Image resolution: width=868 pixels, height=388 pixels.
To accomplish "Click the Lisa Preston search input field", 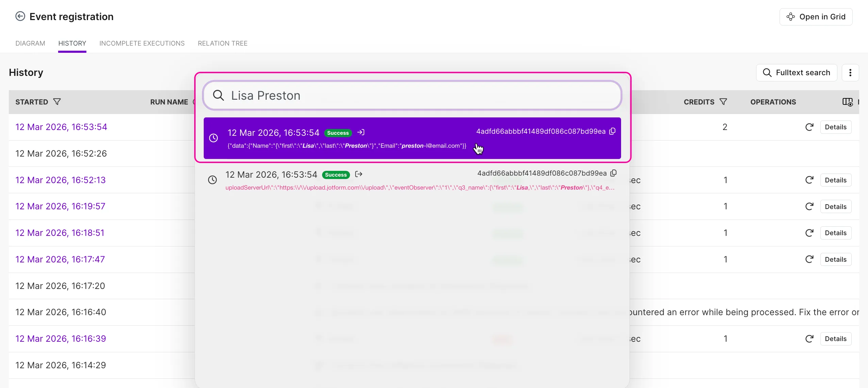I will point(412,95).
